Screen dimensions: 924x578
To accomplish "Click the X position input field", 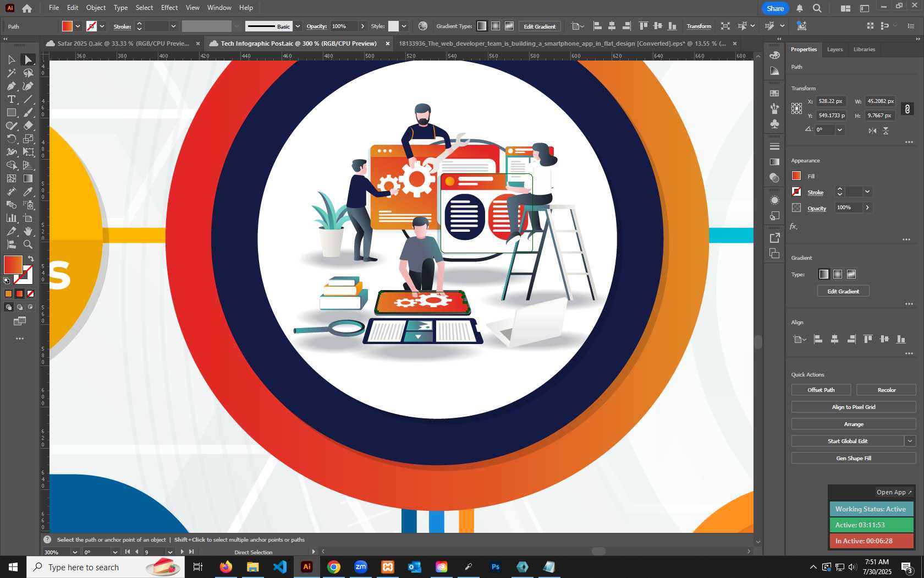I will pyautogui.click(x=831, y=101).
